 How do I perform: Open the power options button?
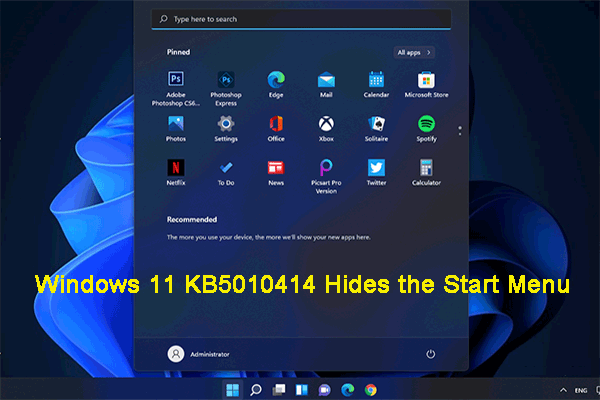tap(430, 354)
